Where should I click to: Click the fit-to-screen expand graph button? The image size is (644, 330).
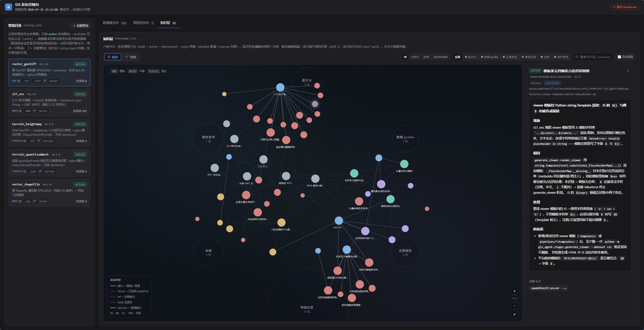(x=514, y=314)
